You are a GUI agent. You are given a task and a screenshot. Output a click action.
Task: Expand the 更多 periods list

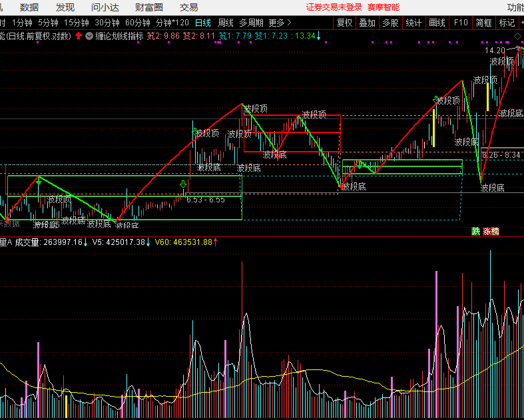[280, 22]
